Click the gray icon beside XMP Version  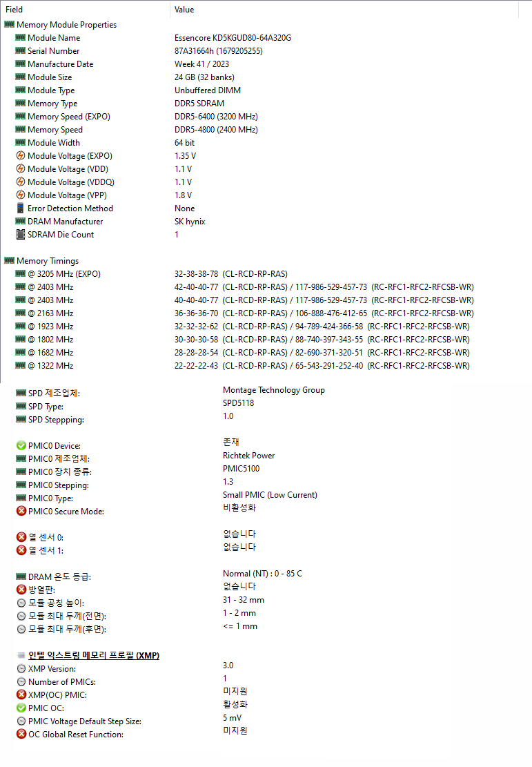[21, 668]
